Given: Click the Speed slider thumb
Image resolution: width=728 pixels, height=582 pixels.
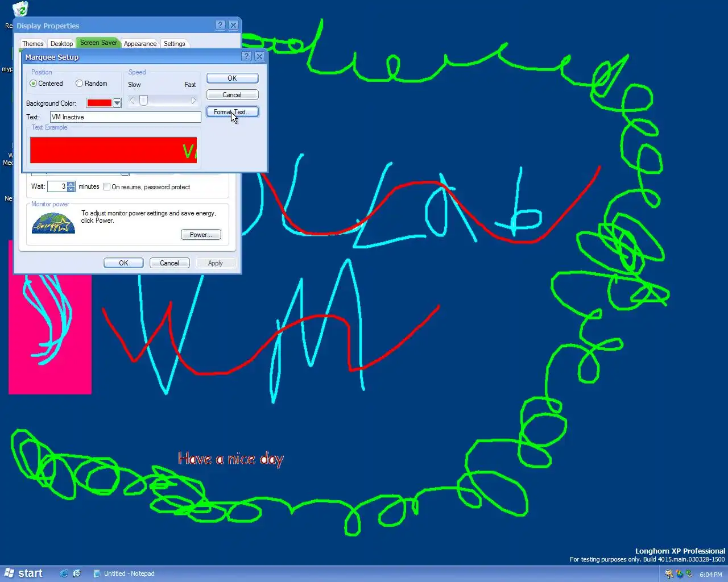Looking at the screenshot, I should 143,101.
